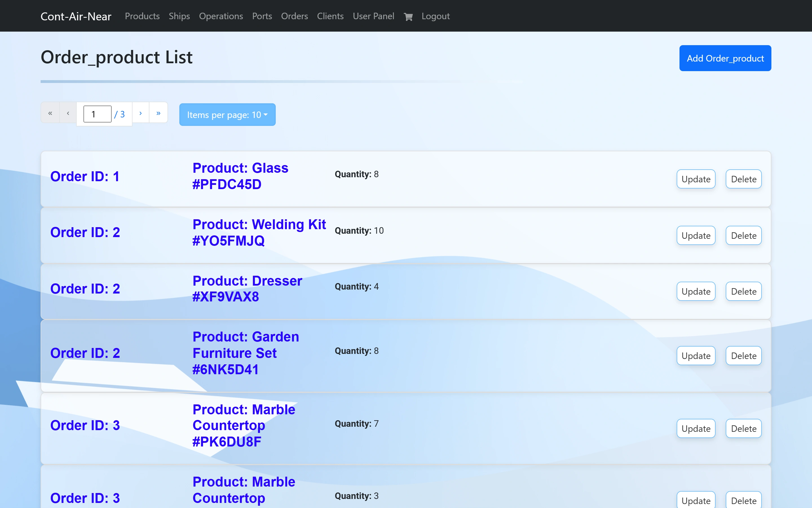Screen dimensions: 812x508
Task: Select Product: Welding Kit #YO5FMJQ text
Action: point(259,233)
